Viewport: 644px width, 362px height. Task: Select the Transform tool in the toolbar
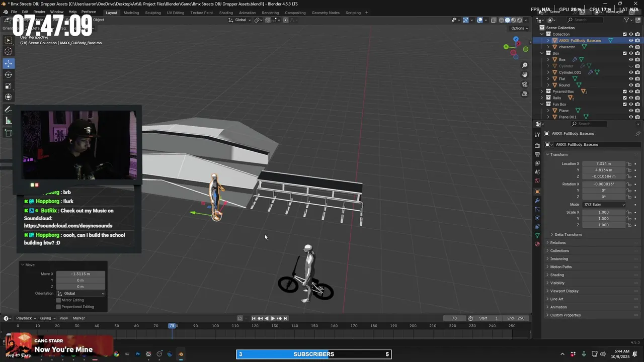pos(9,97)
